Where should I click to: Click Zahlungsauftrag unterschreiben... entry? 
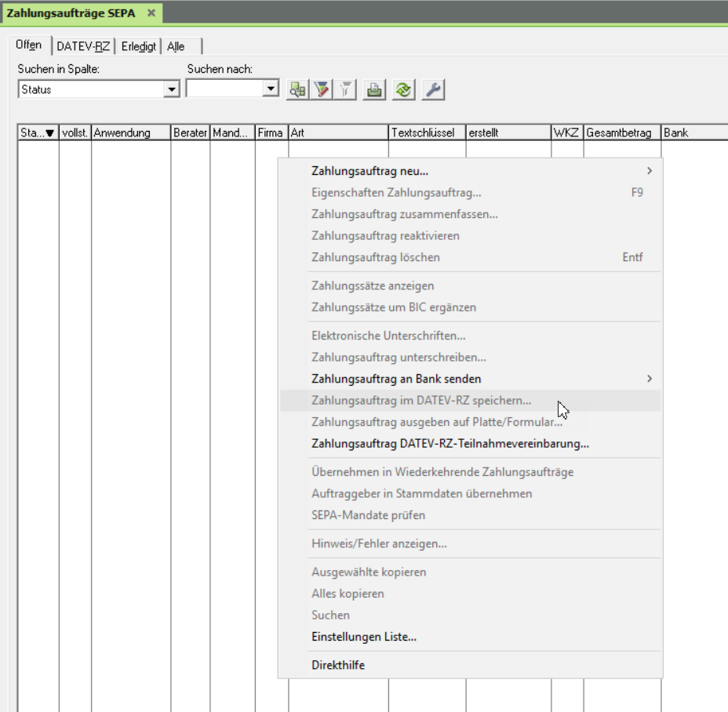pos(471,357)
